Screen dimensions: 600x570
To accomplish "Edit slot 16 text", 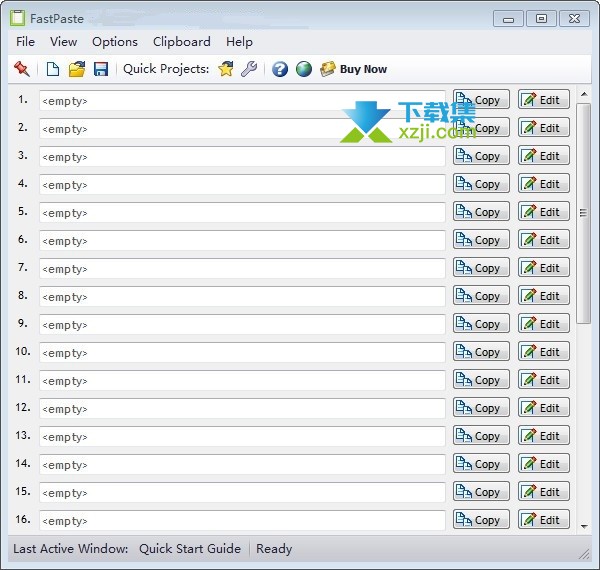I will tap(544, 520).
